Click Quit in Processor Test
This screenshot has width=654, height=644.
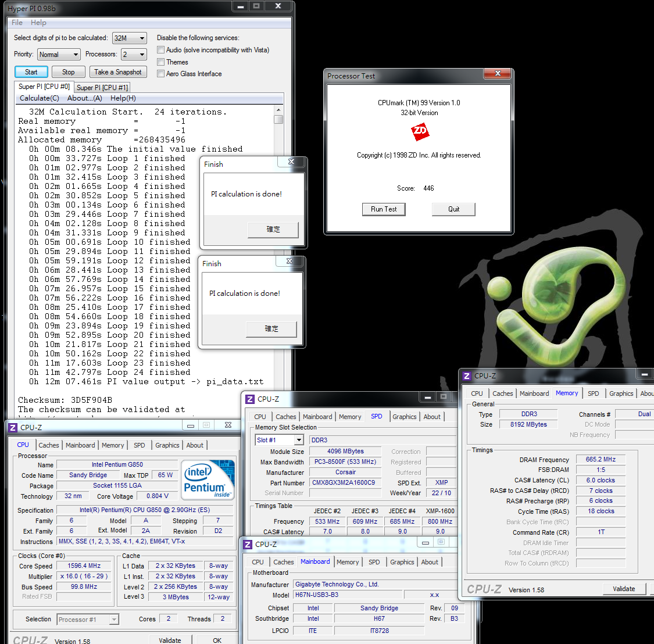[454, 209]
